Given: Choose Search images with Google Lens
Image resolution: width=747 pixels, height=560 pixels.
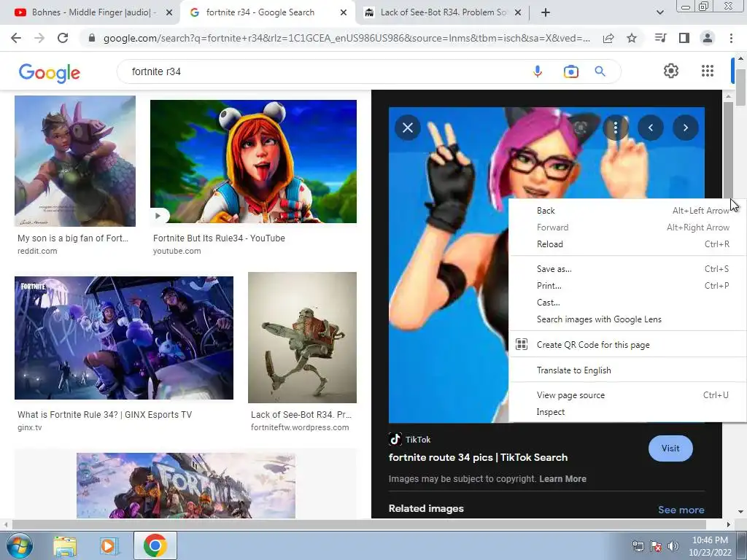Looking at the screenshot, I should 628,319.
